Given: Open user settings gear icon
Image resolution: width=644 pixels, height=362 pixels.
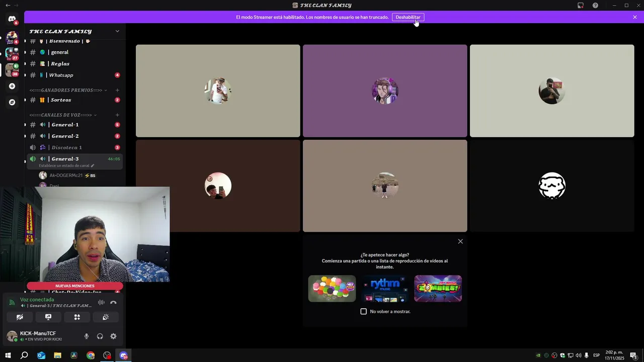Looking at the screenshot, I should pos(113,336).
